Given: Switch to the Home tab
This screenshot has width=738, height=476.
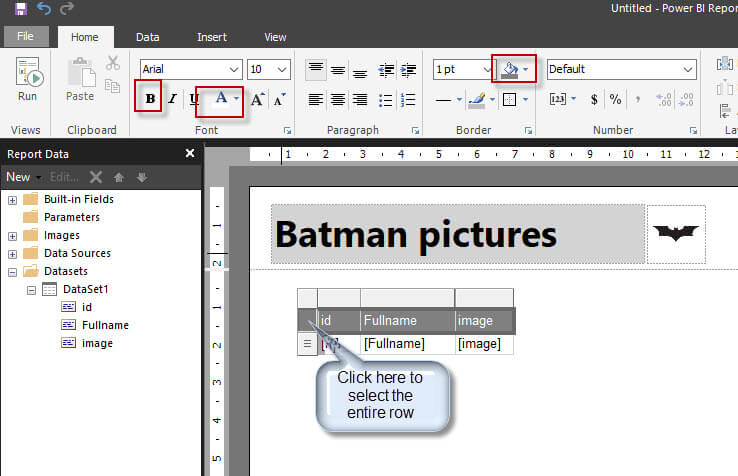Looking at the screenshot, I should (85, 37).
